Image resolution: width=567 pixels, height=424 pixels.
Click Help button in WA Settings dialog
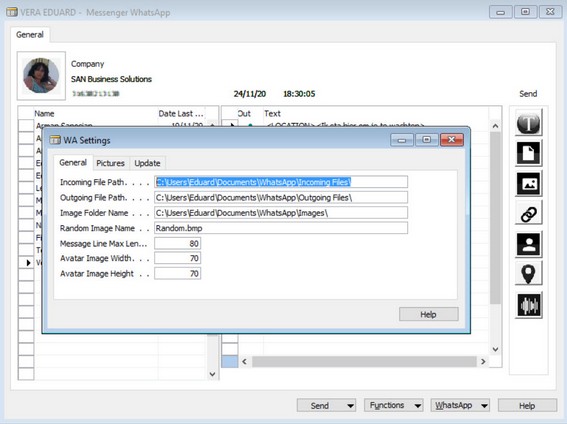click(429, 314)
